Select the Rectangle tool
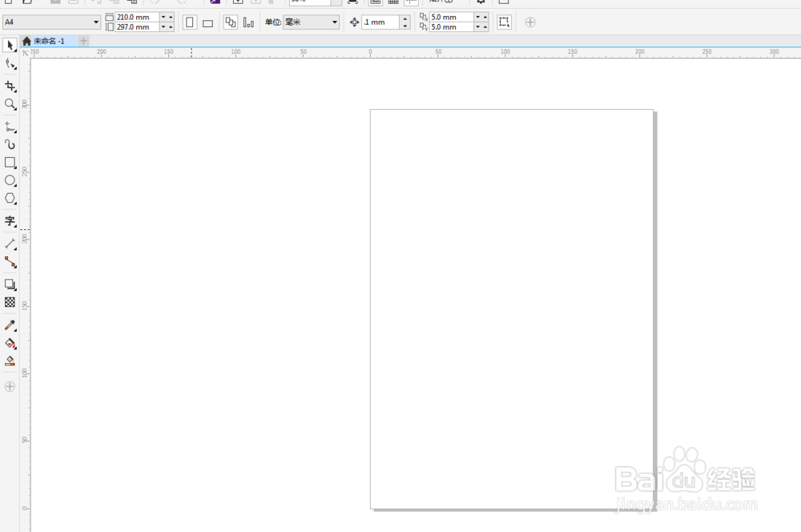The width and height of the screenshot is (801, 532). point(10,163)
